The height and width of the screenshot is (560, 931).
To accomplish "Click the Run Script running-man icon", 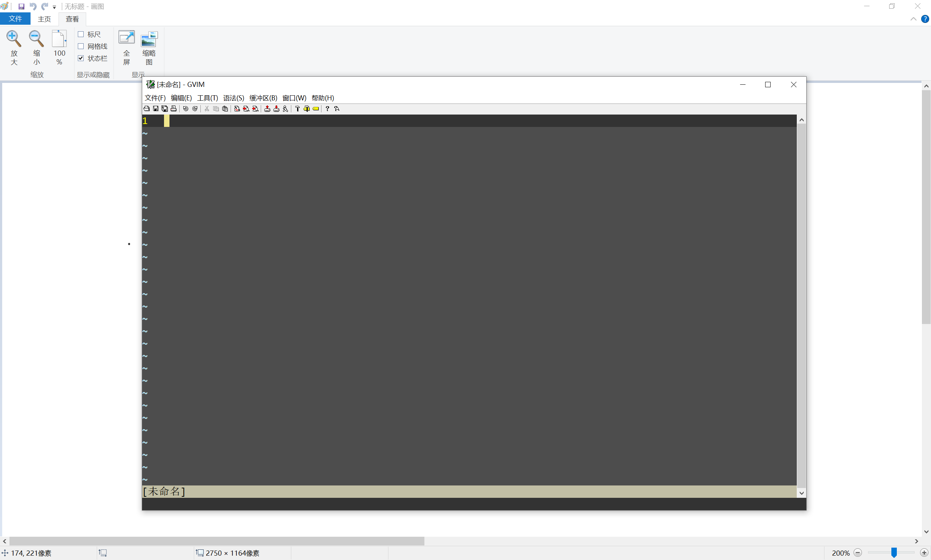I will 285,109.
